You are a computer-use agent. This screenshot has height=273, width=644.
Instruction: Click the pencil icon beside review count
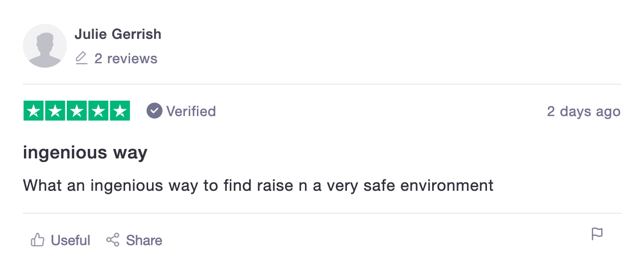pyautogui.click(x=81, y=58)
